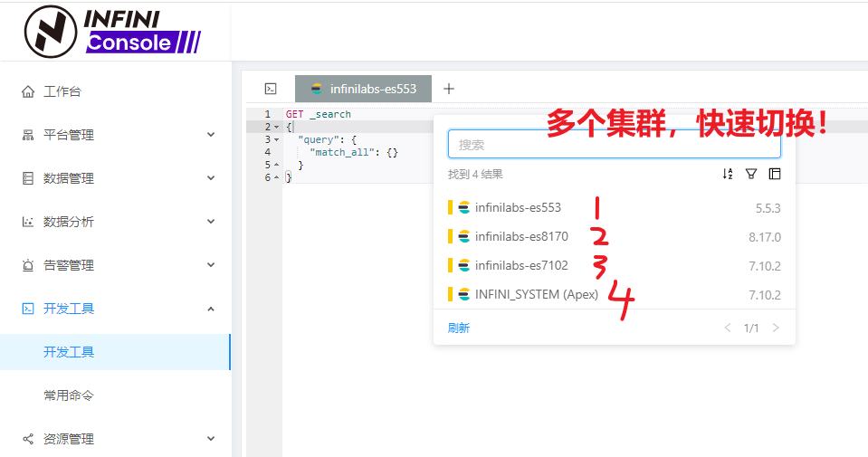Expand the 数据分析 menu chevron
Viewport: 868px width, 457px height.
[x=211, y=222]
